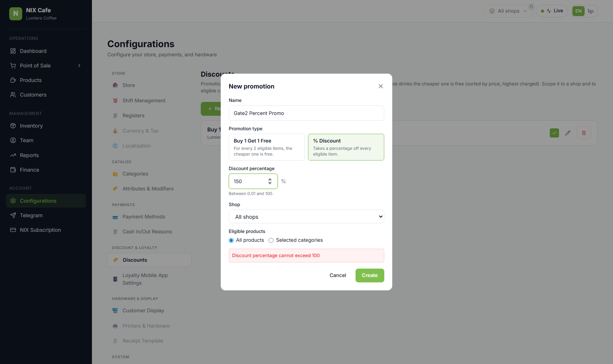613x364 pixels.
Task: Expand the Point of Sale chevron
Action: (x=79, y=66)
